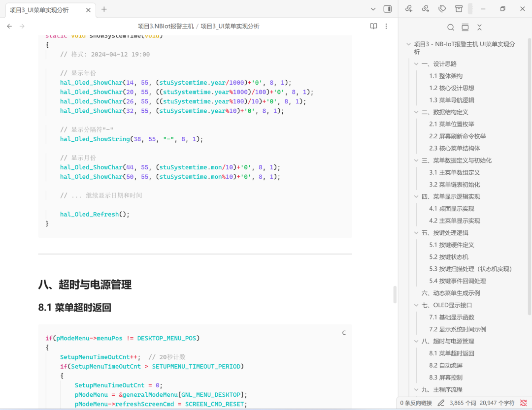This screenshot has width=532, height=410.
Task: Open the tags panel icon
Action: click(442, 9)
